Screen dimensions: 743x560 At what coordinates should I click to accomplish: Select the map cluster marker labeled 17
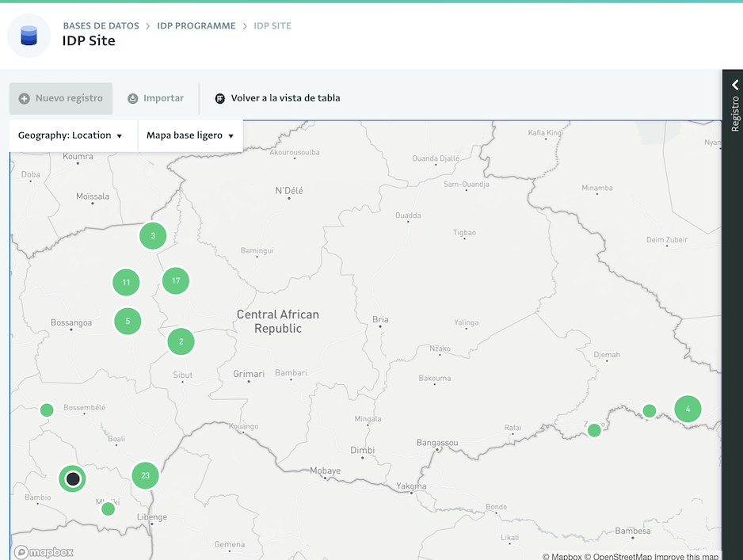(x=176, y=281)
